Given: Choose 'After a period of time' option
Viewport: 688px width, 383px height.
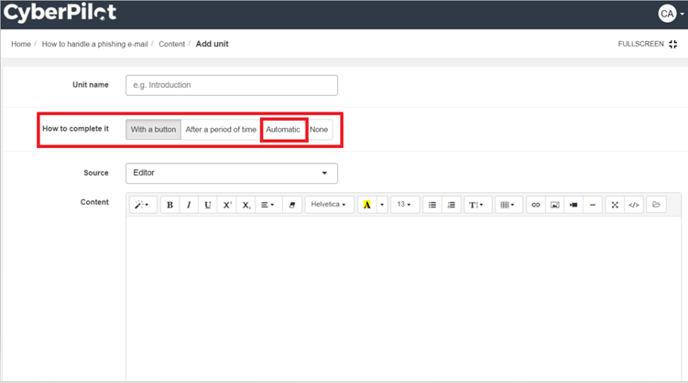Looking at the screenshot, I should coord(221,129).
